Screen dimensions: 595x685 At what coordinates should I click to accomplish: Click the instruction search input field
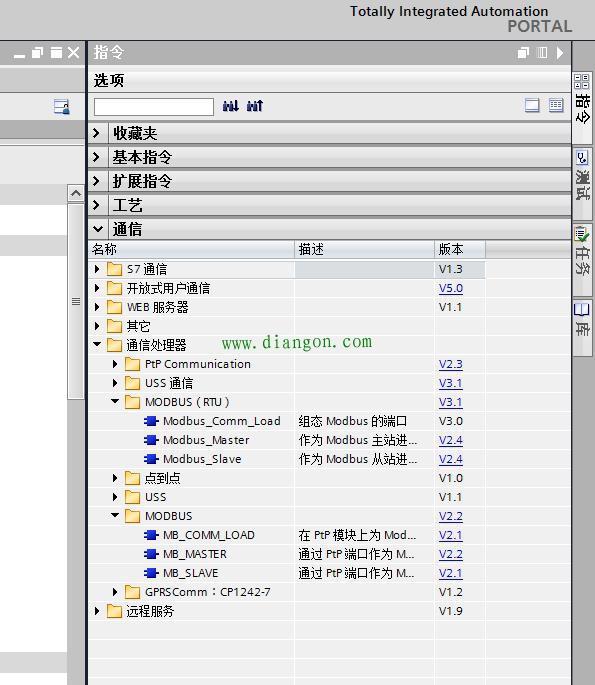tap(154, 107)
